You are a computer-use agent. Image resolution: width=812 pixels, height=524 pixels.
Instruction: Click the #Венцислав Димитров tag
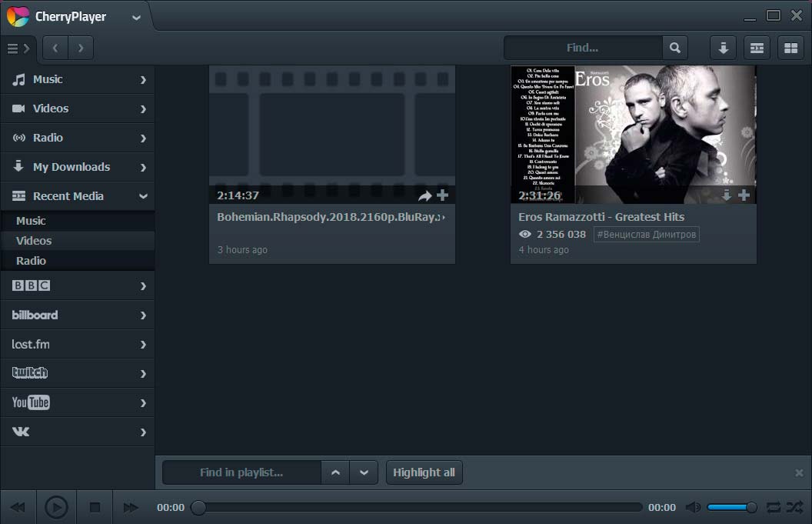[646, 234]
